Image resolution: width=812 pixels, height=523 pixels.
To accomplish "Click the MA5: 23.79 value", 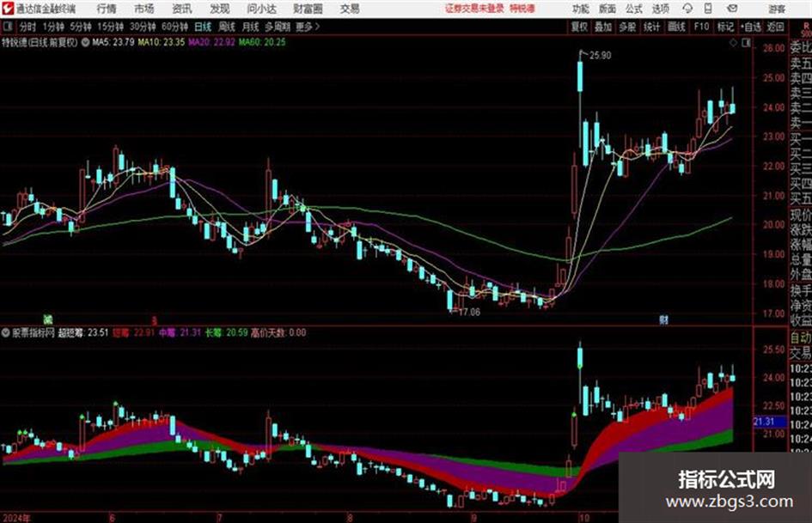I will (113, 42).
